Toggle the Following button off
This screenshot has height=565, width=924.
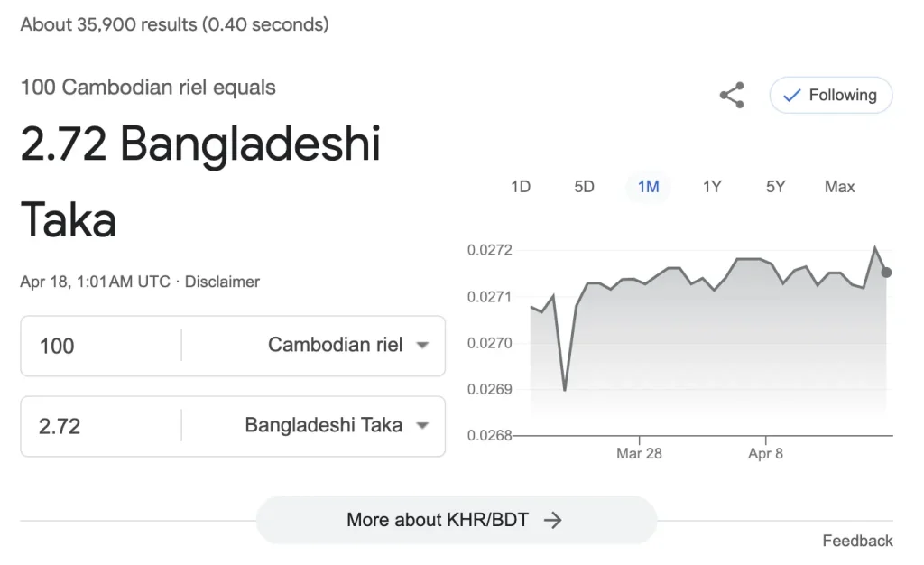pyautogui.click(x=831, y=95)
